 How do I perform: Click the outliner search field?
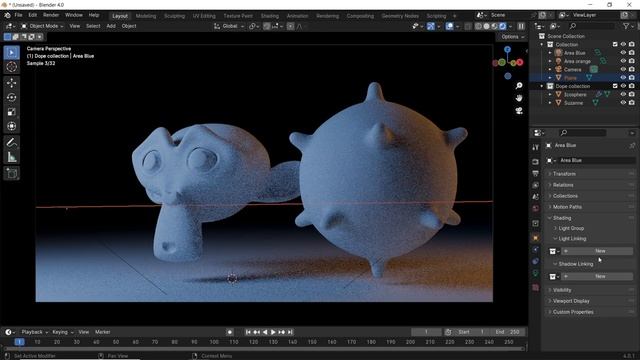tap(591, 26)
